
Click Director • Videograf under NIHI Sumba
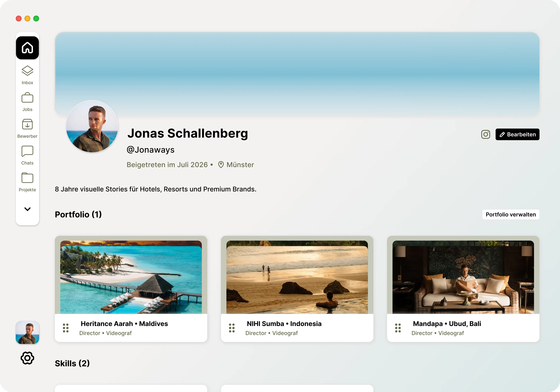272,333
